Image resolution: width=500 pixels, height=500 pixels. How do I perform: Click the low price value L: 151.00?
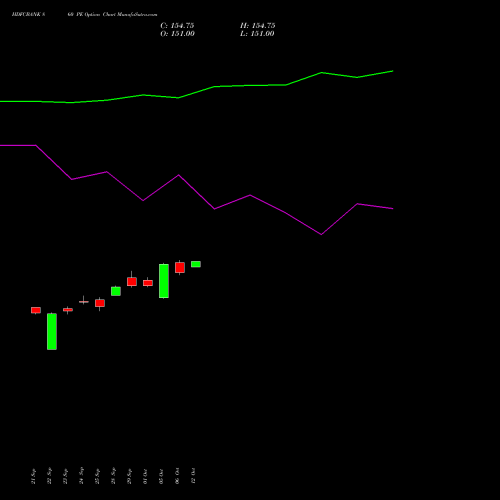click(257, 34)
